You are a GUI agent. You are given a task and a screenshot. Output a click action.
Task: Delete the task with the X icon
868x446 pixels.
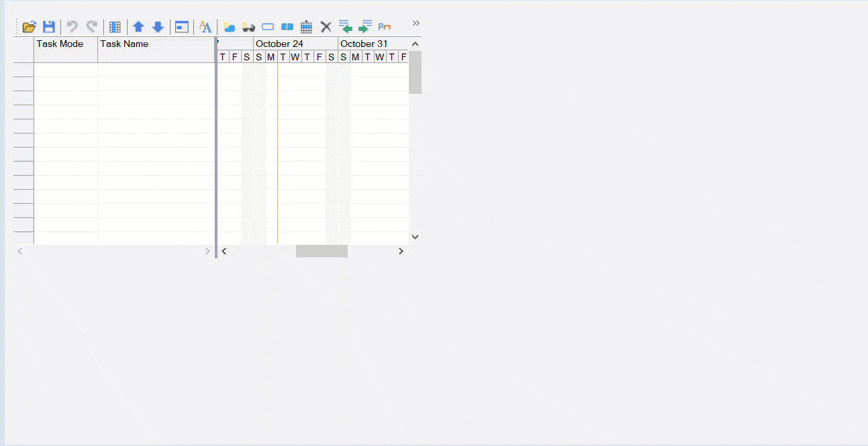click(x=326, y=27)
